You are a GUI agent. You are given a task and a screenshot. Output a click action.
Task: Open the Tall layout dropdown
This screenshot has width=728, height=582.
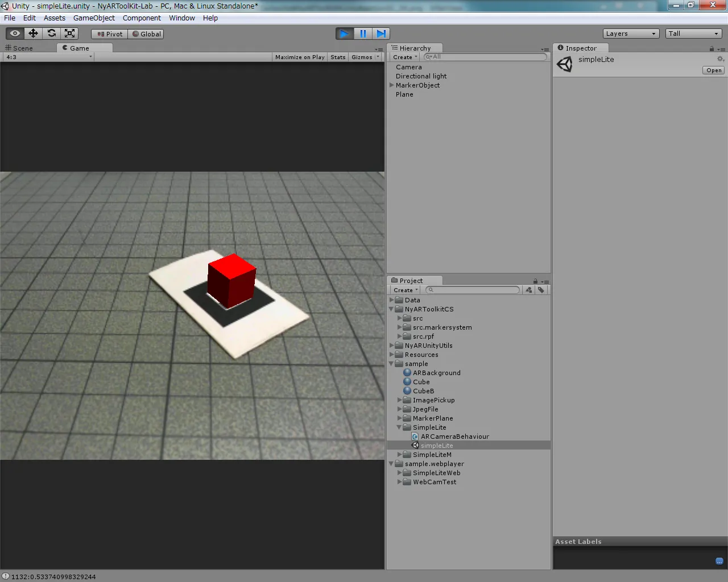click(x=693, y=34)
